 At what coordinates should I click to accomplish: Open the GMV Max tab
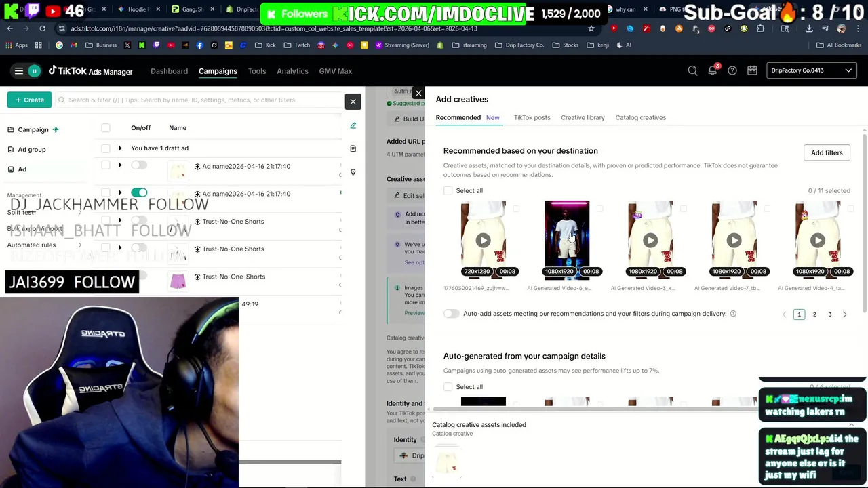click(x=336, y=71)
